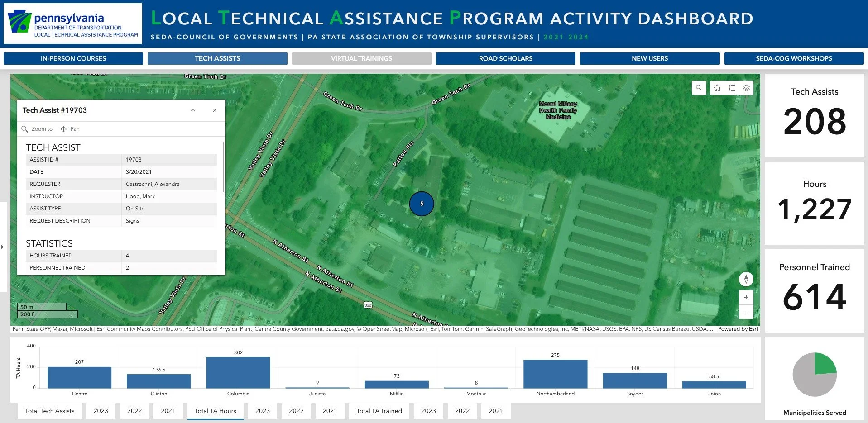Click Zoom to in the popup

pyautogui.click(x=37, y=129)
